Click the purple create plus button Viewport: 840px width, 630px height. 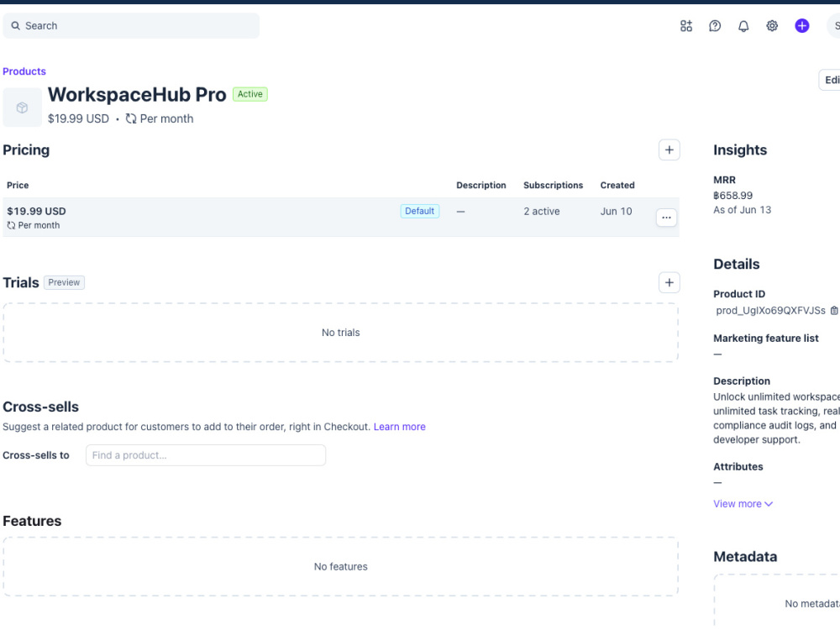801,26
